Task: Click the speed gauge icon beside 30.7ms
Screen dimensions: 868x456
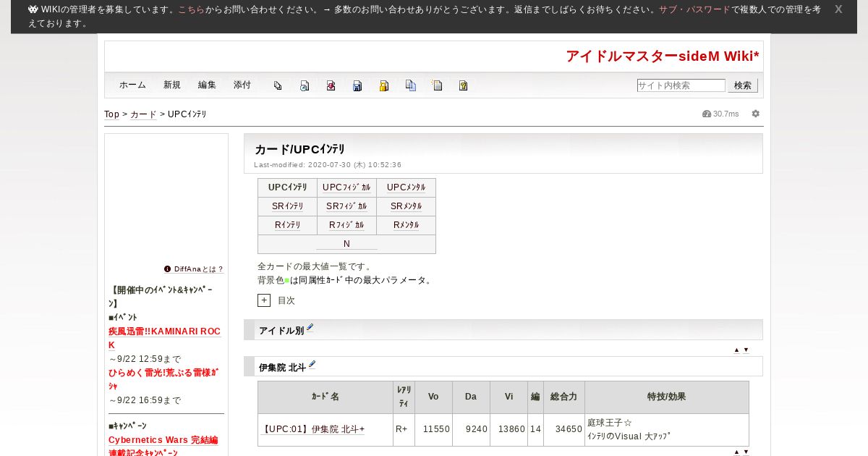Action: pos(707,114)
